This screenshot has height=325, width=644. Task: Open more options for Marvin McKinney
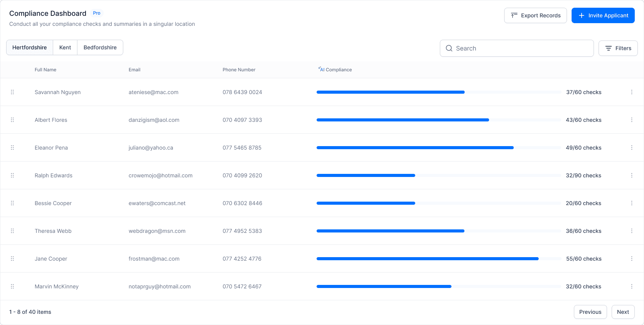(632, 286)
